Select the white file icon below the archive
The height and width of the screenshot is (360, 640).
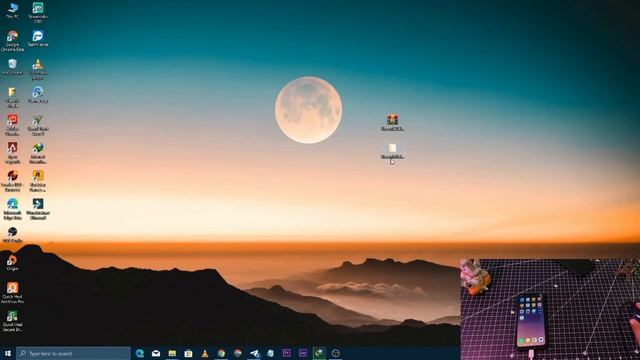(x=392, y=151)
